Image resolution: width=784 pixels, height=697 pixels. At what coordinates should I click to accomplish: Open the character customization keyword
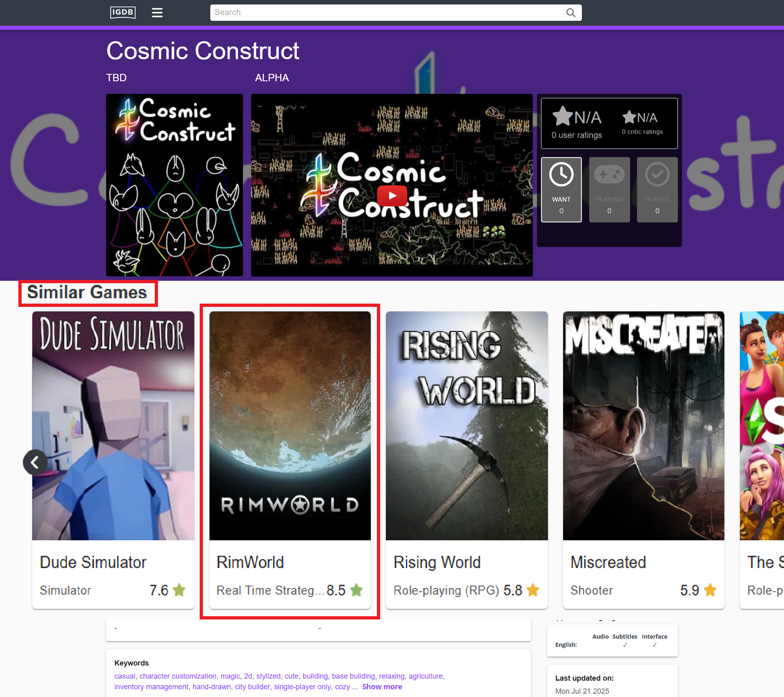178,676
